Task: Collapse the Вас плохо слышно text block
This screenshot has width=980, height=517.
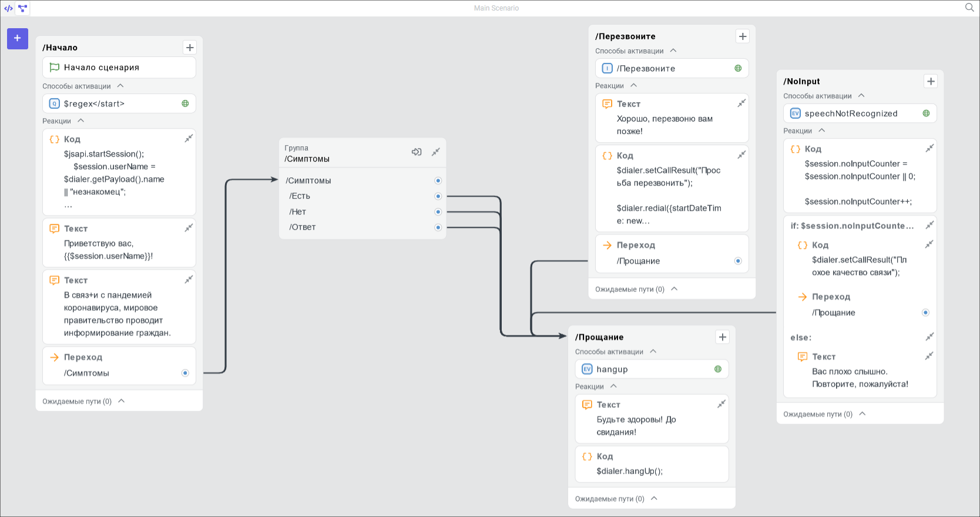Action: tap(929, 356)
